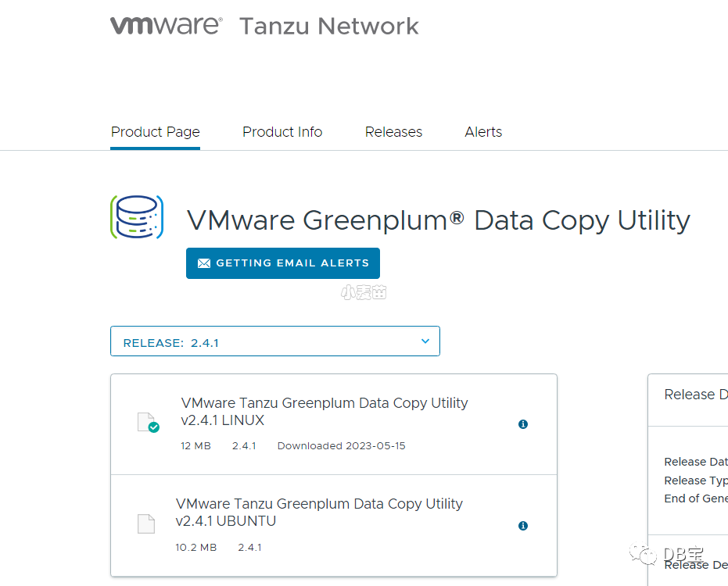This screenshot has width=728, height=586.
Task: Open the Release 2.4.1 dropdown
Action: [274, 341]
